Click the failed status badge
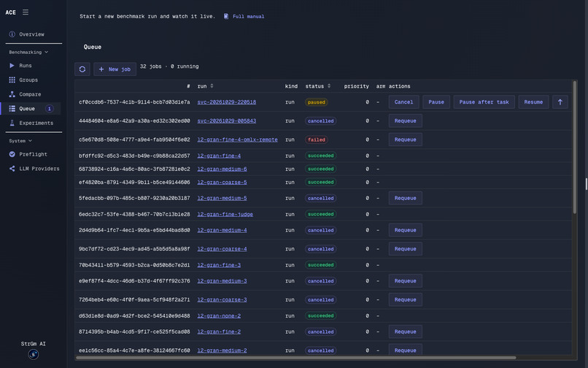This screenshot has width=588, height=368. pos(316,139)
